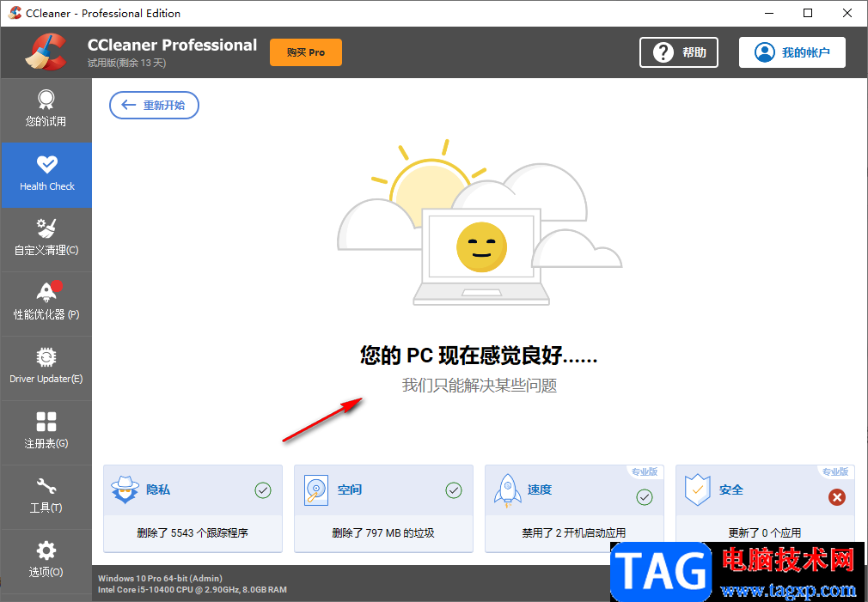Click text 更新了 0 个应用
868x602 pixels.
coord(765,532)
